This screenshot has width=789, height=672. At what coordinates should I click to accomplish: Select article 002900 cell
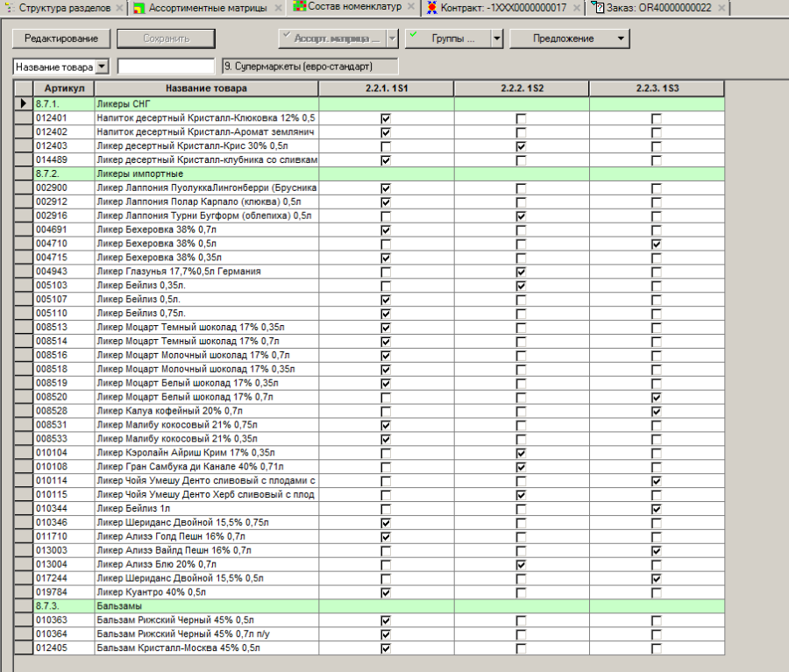point(64,187)
